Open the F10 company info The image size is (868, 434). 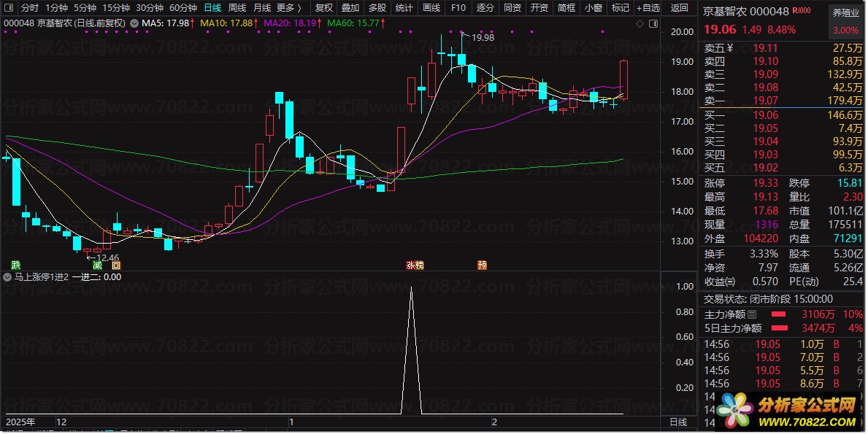point(458,8)
